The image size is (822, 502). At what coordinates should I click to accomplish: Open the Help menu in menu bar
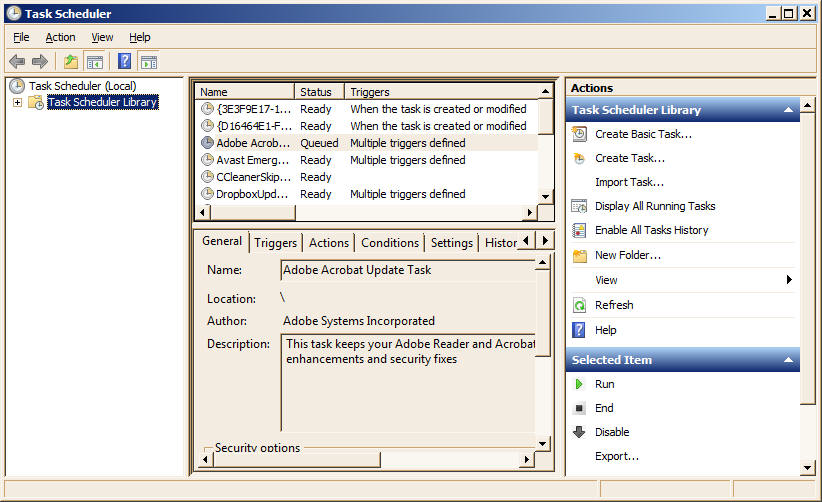139,37
